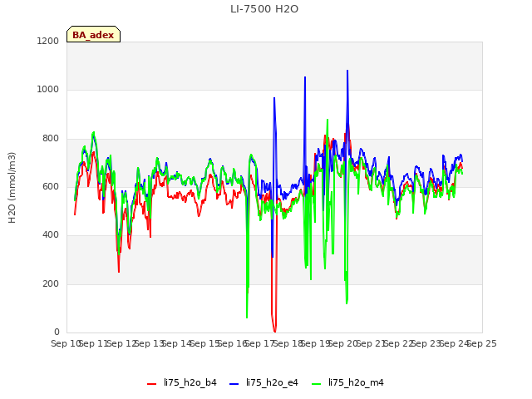This screenshot has height=399, width=532.
Task: Click the blue spike peak near Sep 18
Action: pyautogui.click(x=305, y=77)
